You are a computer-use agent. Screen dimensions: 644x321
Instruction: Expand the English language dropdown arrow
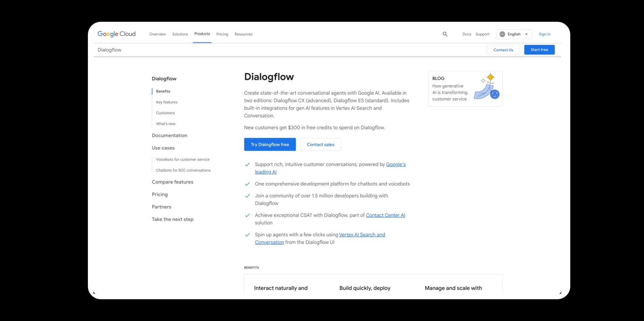[x=526, y=34]
